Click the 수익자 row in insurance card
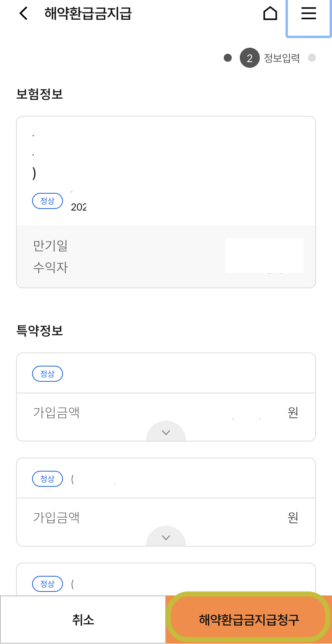The height and width of the screenshot is (644, 332). [166, 267]
